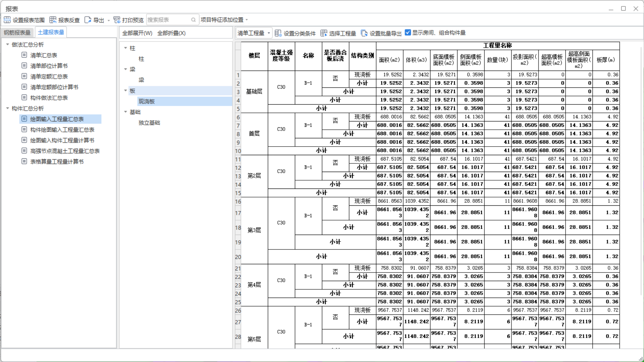Image resolution: width=644 pixels, height=362 pixels.
Task: Collapse the 梁 category node
Action: pos(125,69)
